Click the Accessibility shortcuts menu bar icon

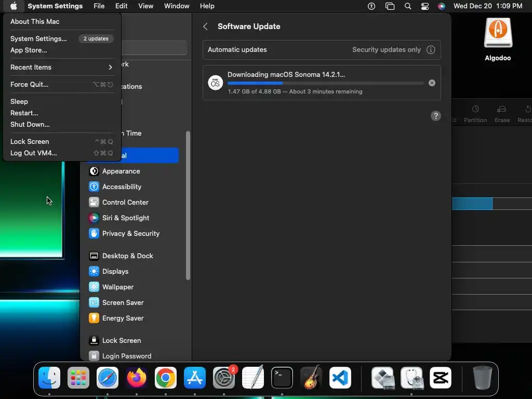(x=371, y=6)
